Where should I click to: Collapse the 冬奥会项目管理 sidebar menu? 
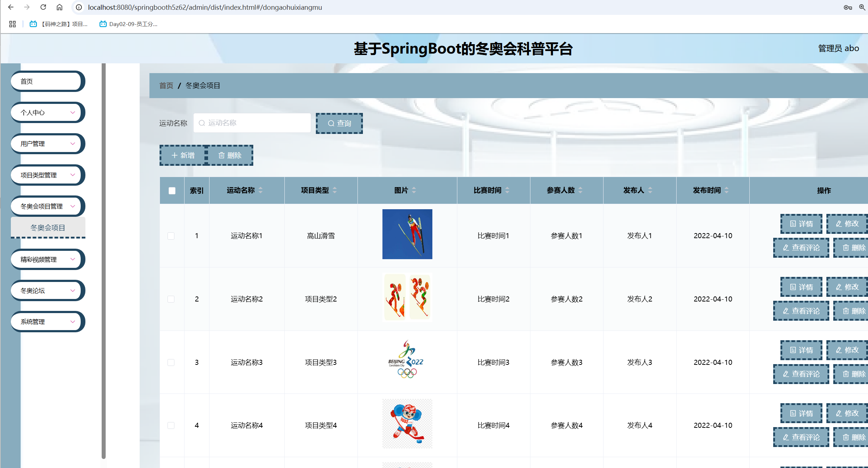[x=47, y=206]
